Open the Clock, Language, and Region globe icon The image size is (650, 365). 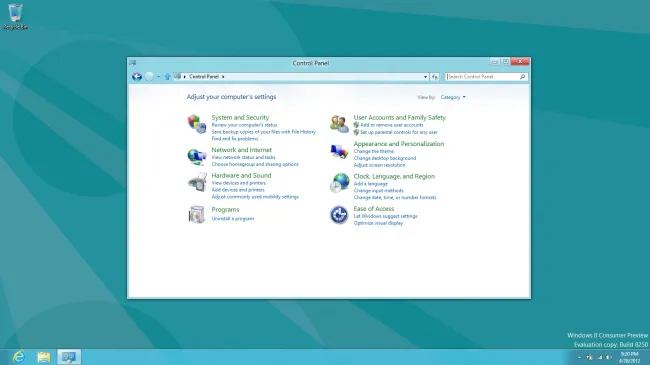point(340,183)
